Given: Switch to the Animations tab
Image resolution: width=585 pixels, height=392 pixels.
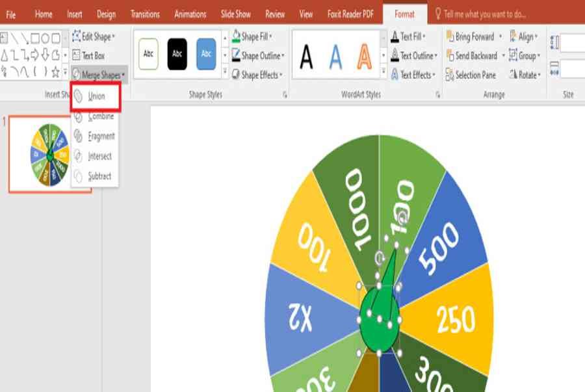Looking at the screenshot, I should 190,14.
